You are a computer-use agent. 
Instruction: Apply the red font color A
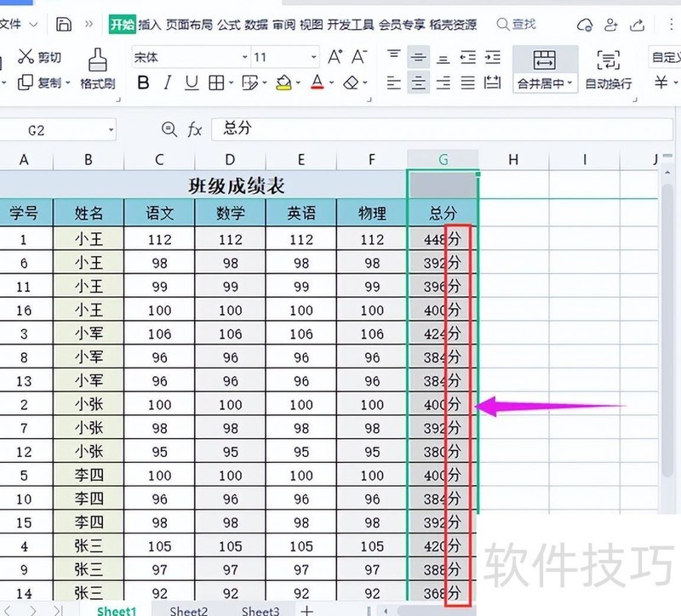[318, 82]
